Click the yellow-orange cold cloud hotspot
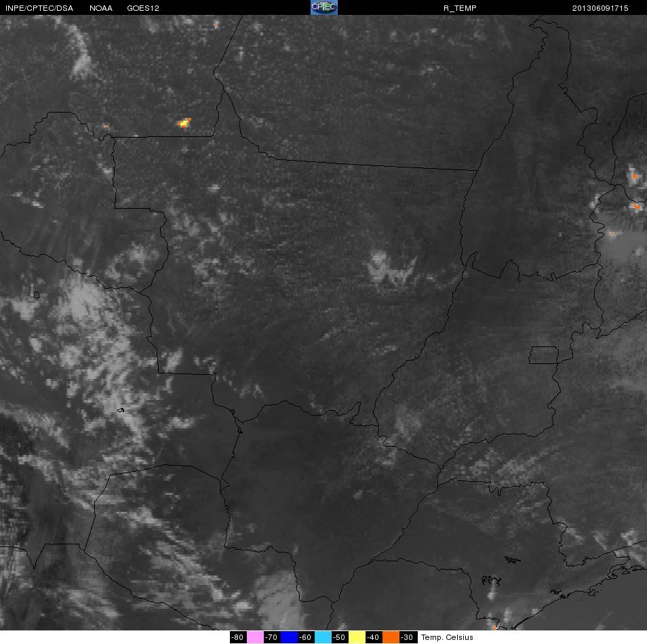Screen dimensions: 647x644 tap(184, 123)
